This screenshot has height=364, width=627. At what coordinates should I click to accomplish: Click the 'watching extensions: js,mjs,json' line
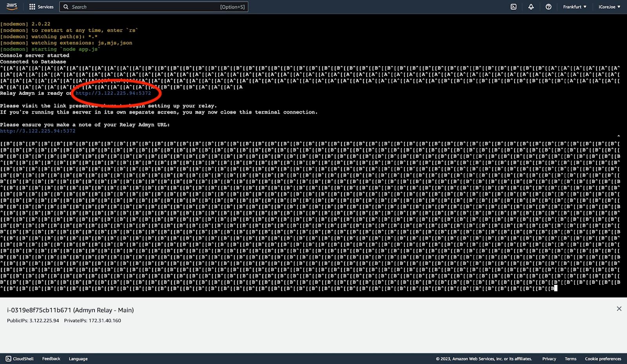(66, 43)
